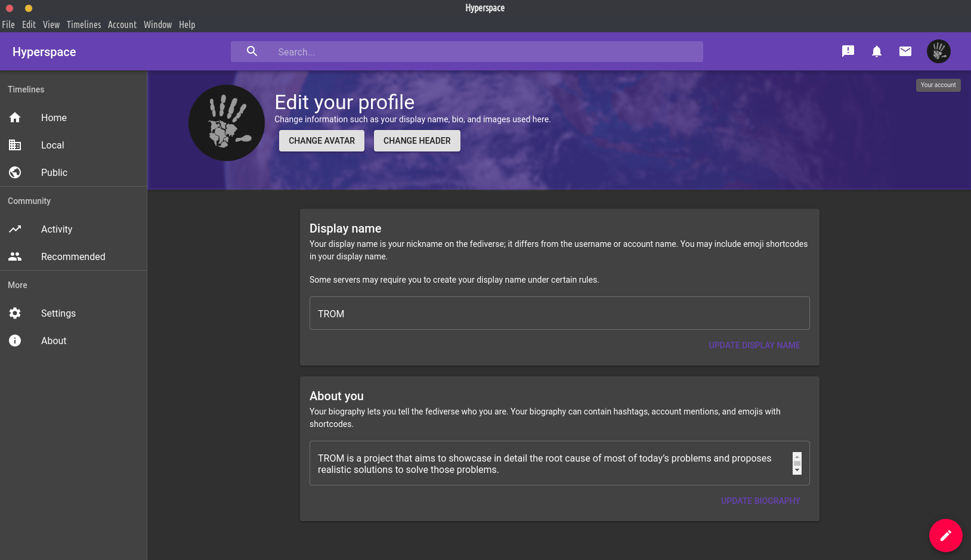Open the Timelines menu in the menu bar
This screenshot has height=560, width=971.
pyautogui.click(x=84, y=24)
